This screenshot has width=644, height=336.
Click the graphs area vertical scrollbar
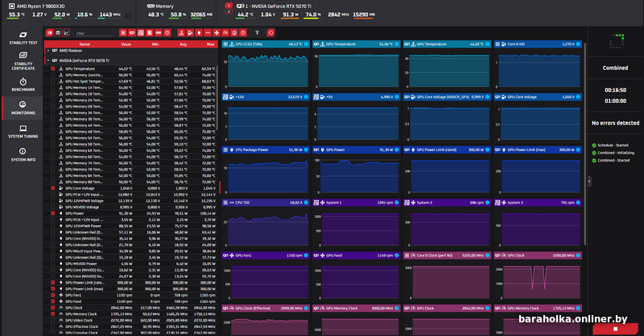click(x=584, y=144)
